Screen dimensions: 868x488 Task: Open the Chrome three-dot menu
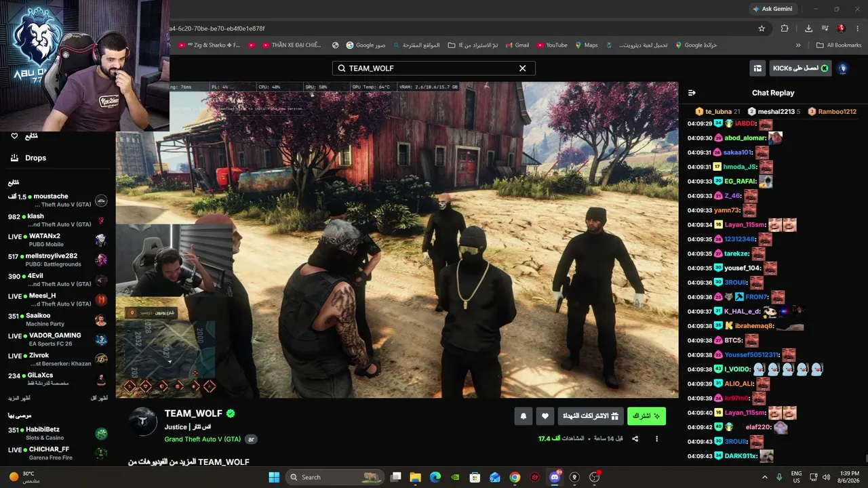coord(857,28)
